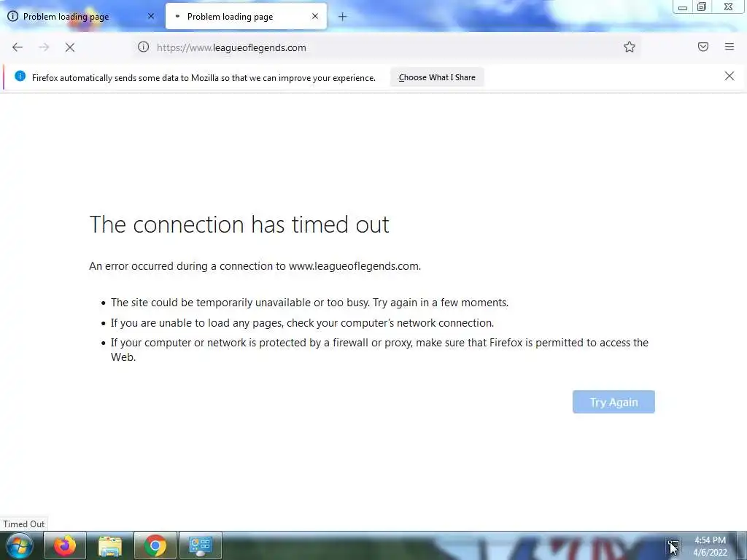The image size is (747, 560).
Task: Click the blue info icon in notification bar
Action: [20, 76]
